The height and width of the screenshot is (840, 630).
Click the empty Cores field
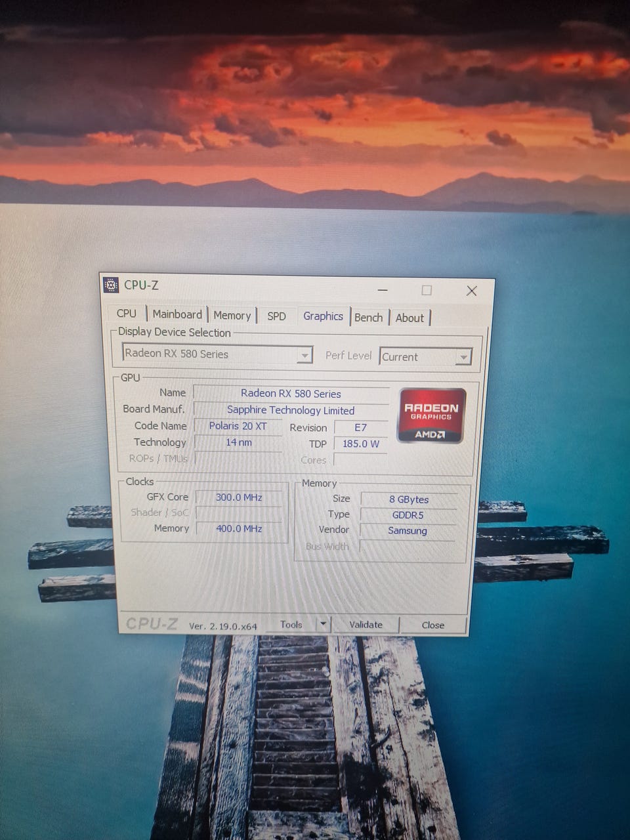361,460
